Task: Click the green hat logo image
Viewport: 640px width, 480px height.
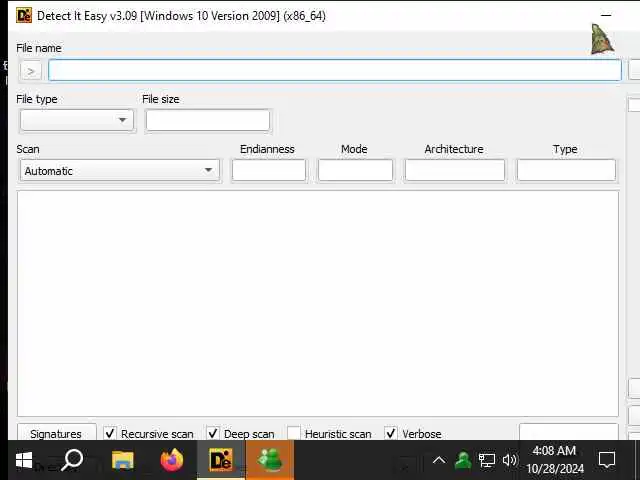Action: (602, 39)
